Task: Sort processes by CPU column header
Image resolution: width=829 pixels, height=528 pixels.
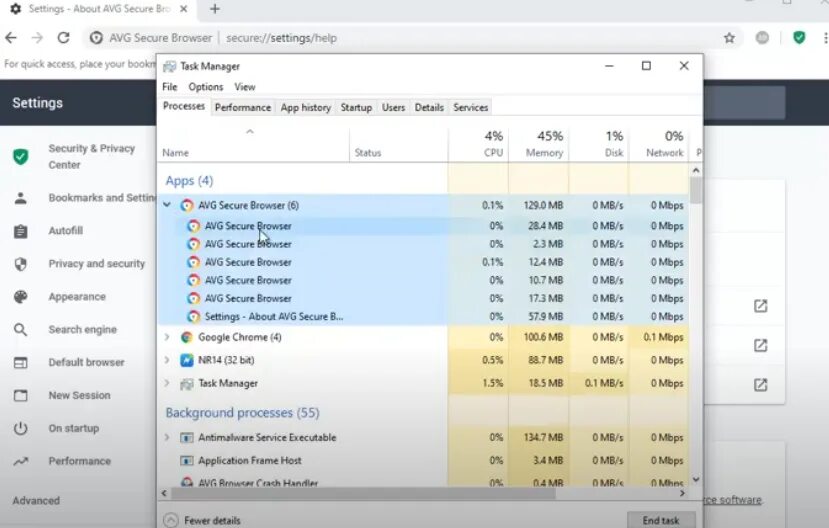Action: [x=478, y=144]
